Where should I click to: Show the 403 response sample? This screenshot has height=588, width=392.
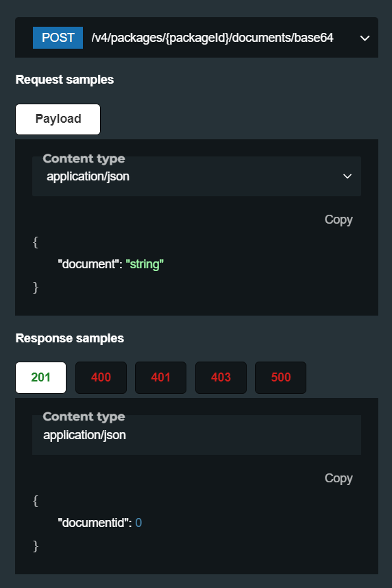pos(221,377)
